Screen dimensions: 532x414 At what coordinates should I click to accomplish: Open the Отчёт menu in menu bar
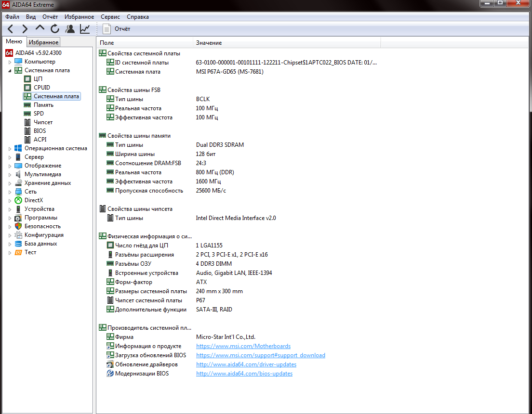click(50, 17)
